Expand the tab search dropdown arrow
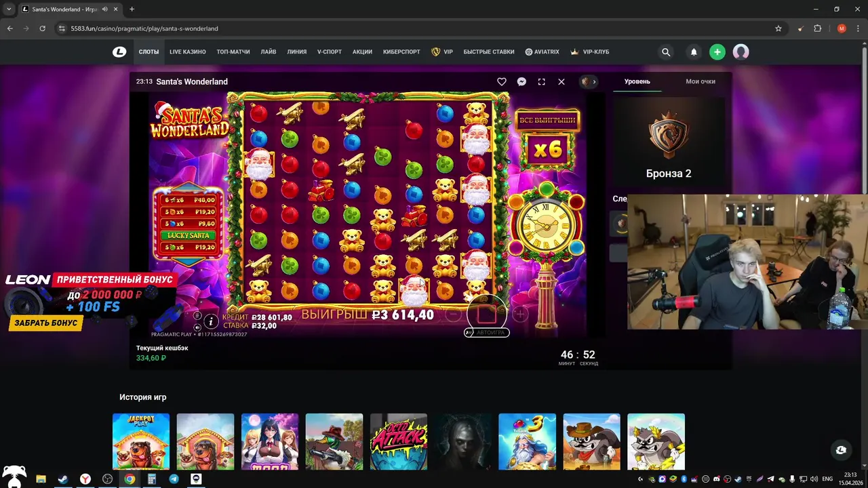Image resolution: width=868 pixels, height=488 pixels. 9,9
